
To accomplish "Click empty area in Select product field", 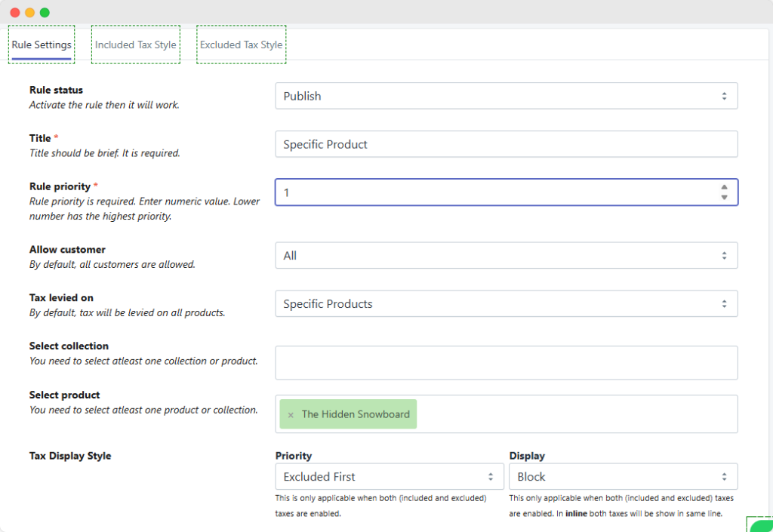I will pos(574,414).
